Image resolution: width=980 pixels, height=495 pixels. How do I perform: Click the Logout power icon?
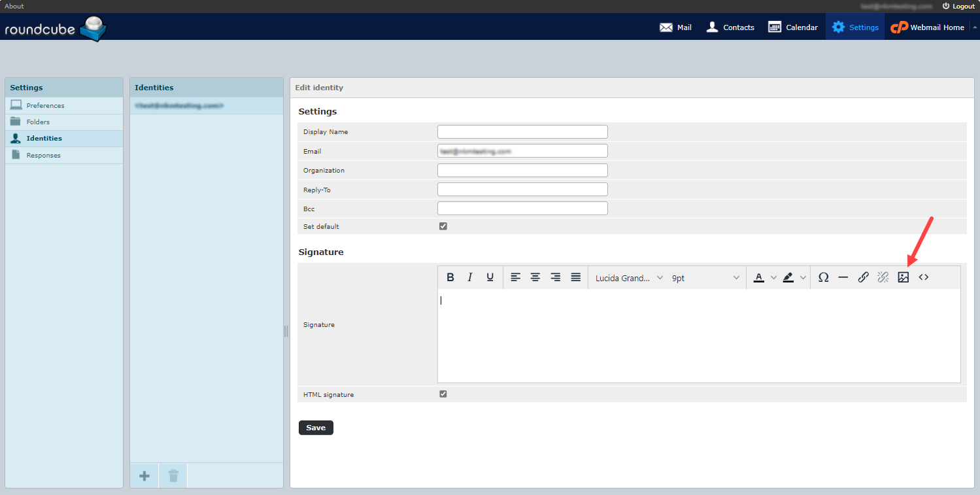pyautogui.click(x=946, y=6)
